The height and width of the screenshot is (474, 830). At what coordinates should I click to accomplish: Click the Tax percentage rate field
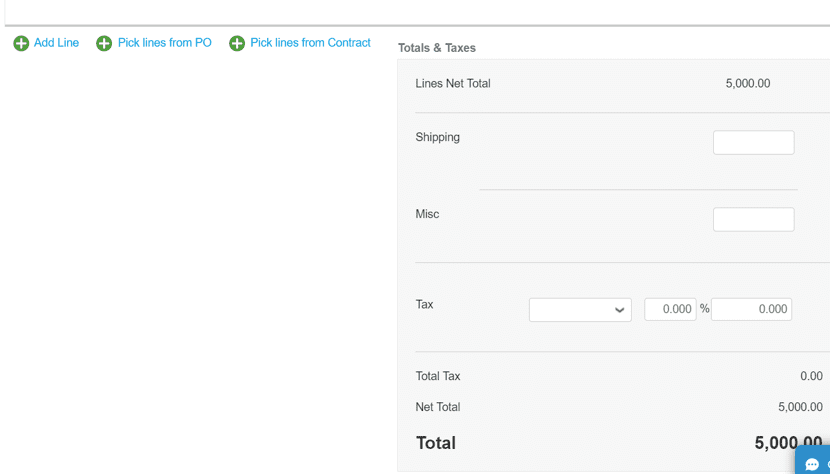click(670, 309)
